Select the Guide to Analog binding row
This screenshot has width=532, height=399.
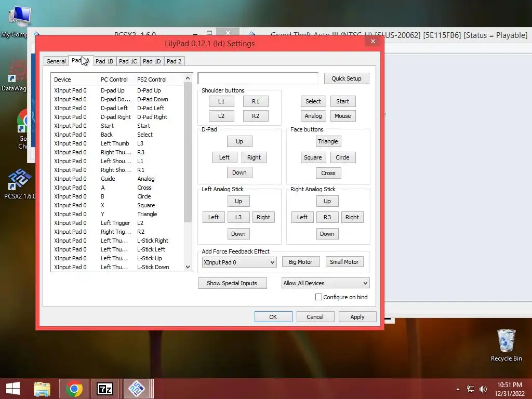tap(118, 179)
